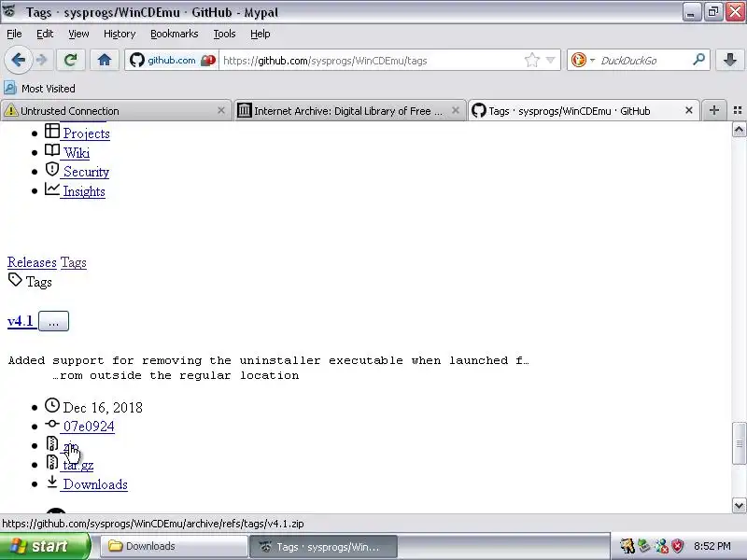The image size is (747, 560).
Task: Click the Projects table icon
Action: click(52, 131)
